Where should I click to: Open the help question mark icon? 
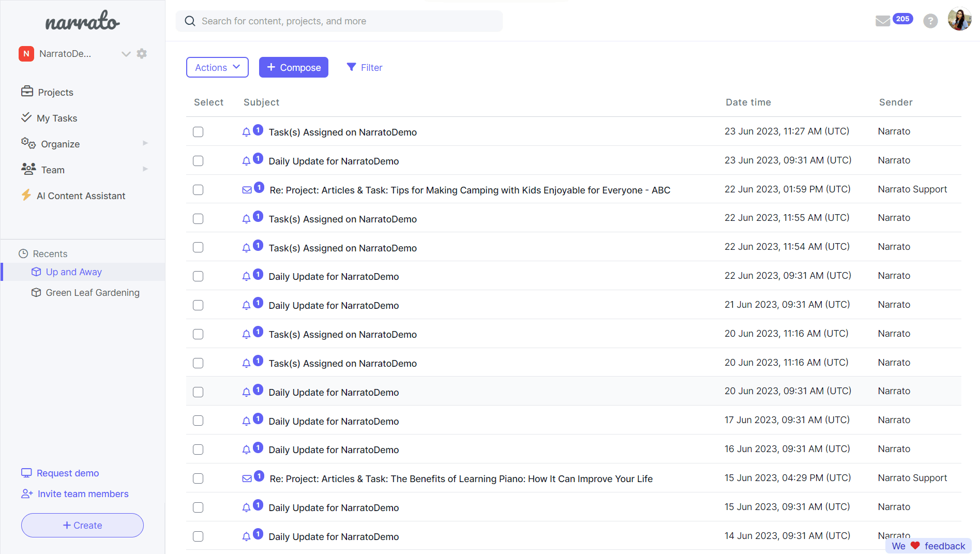point(930,21)
